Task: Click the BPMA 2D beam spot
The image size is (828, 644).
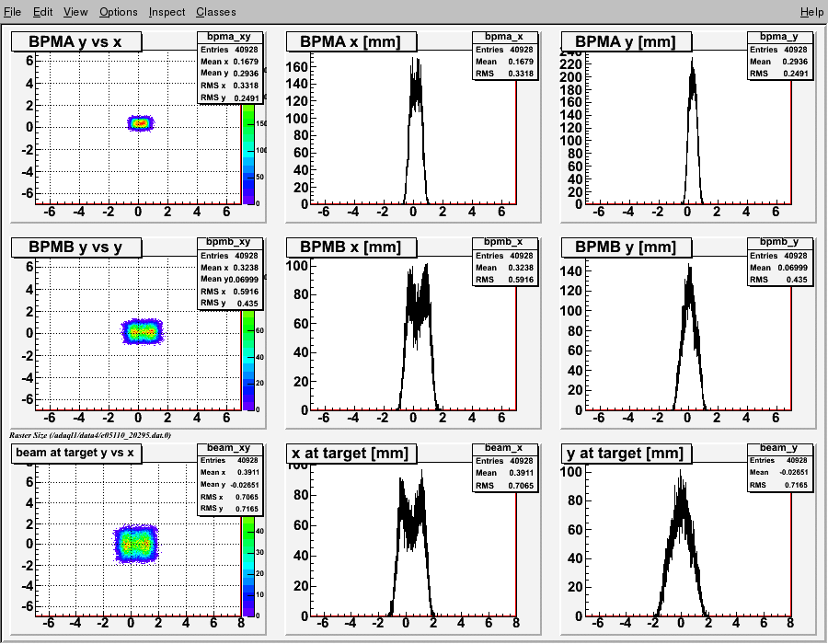Action: coord(140,123)
